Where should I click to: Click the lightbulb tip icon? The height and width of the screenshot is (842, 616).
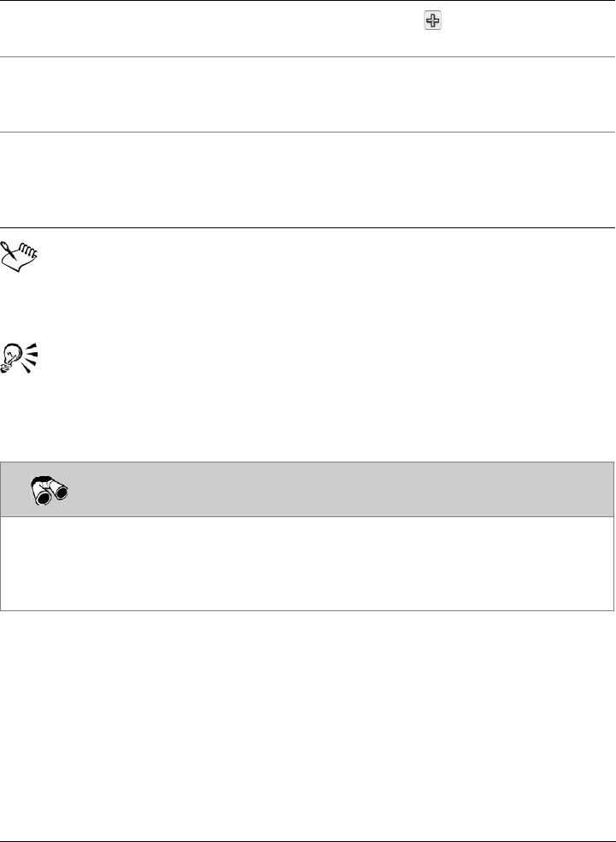pyautogui.click(x=20, y=358)
